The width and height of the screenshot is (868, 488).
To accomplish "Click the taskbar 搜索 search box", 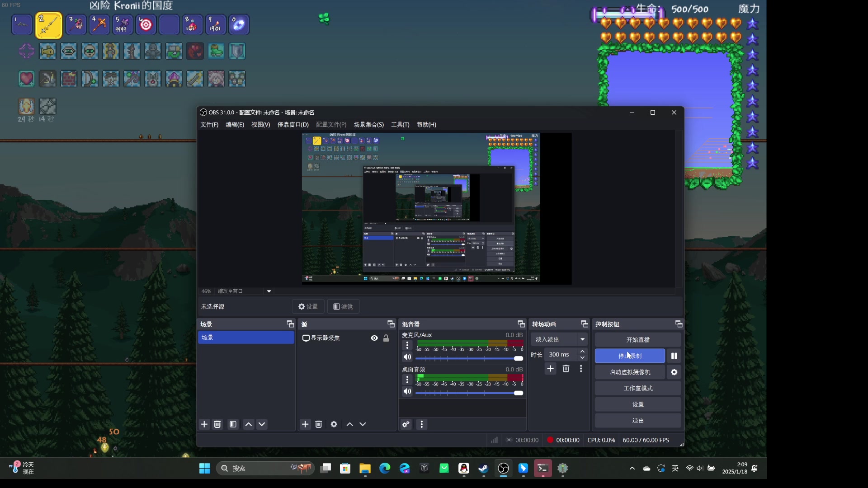I will pos(265,469).
